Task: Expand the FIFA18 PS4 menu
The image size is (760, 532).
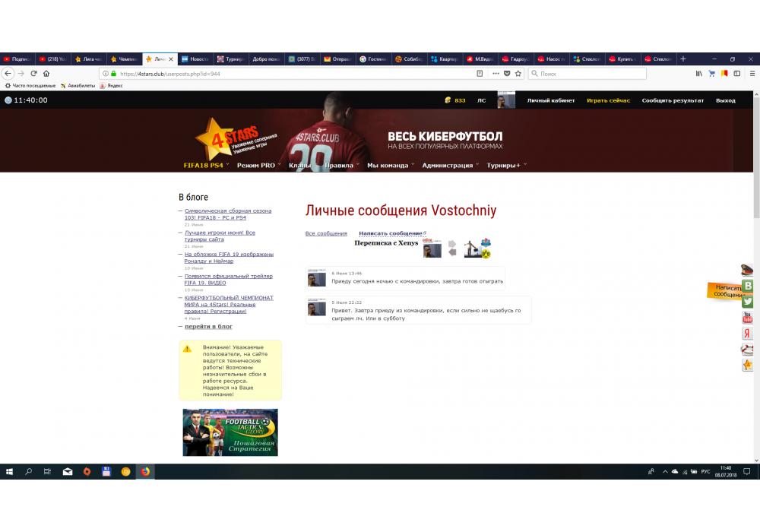Action: click(x=206, y=165)
